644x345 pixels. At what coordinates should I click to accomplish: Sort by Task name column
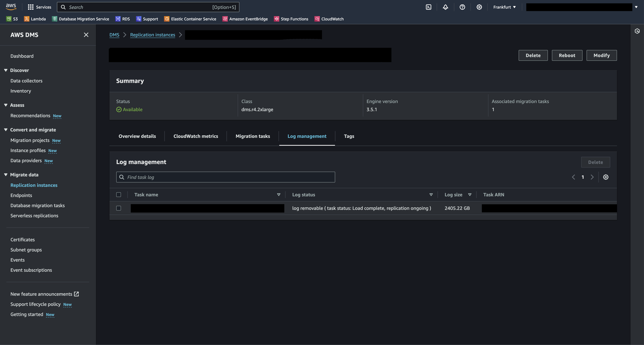click(279, 195)
